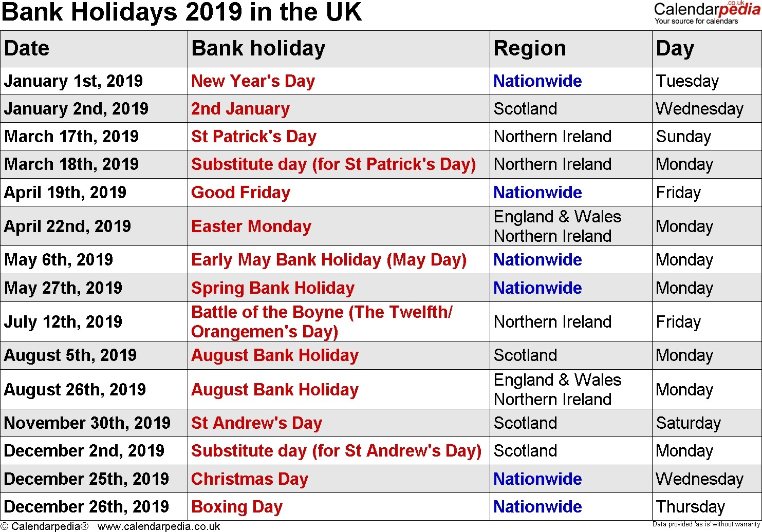Select the Bank holiday column header
The image size is (762, 532).
point(258,48)
